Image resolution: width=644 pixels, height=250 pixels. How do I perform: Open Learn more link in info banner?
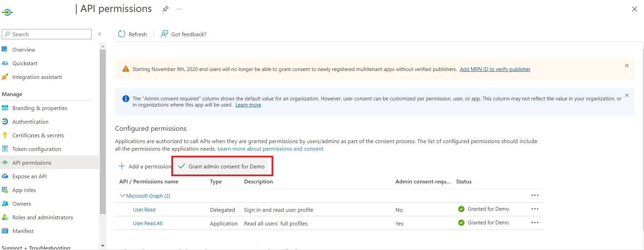tap(248, 105)
